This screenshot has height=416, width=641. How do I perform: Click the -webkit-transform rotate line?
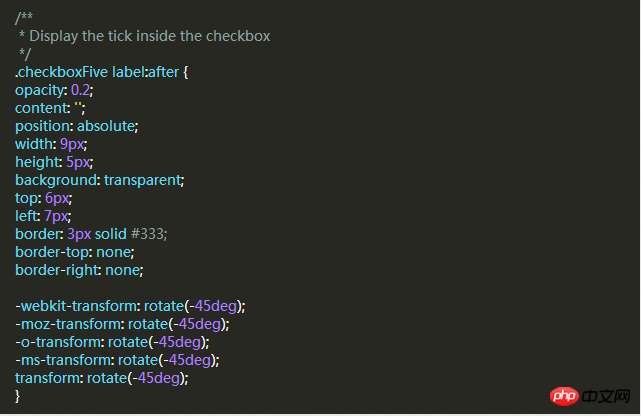130,306
